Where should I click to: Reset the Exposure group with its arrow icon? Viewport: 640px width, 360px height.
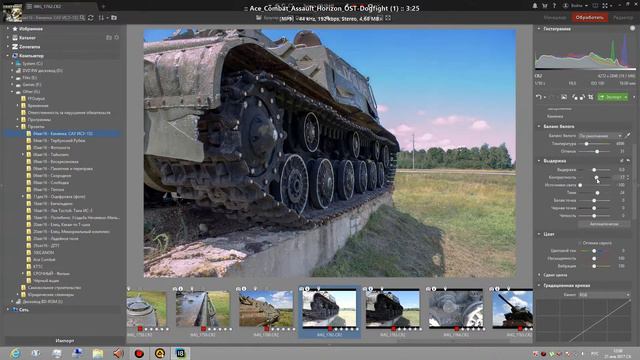628,161
